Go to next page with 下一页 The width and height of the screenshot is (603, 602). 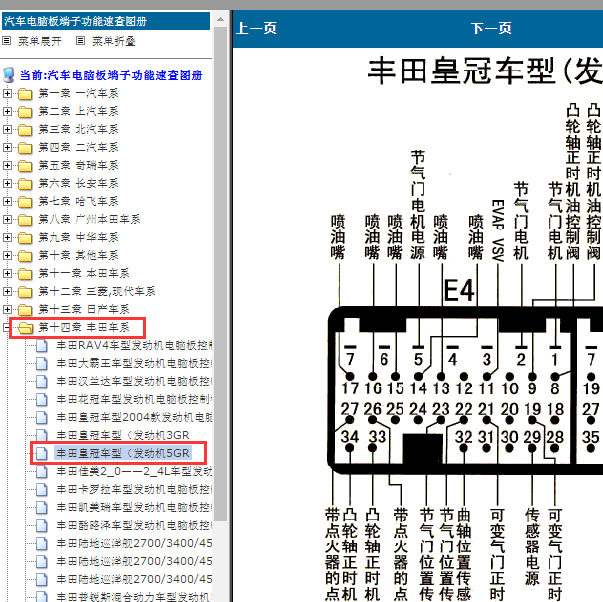pos(491,28)
